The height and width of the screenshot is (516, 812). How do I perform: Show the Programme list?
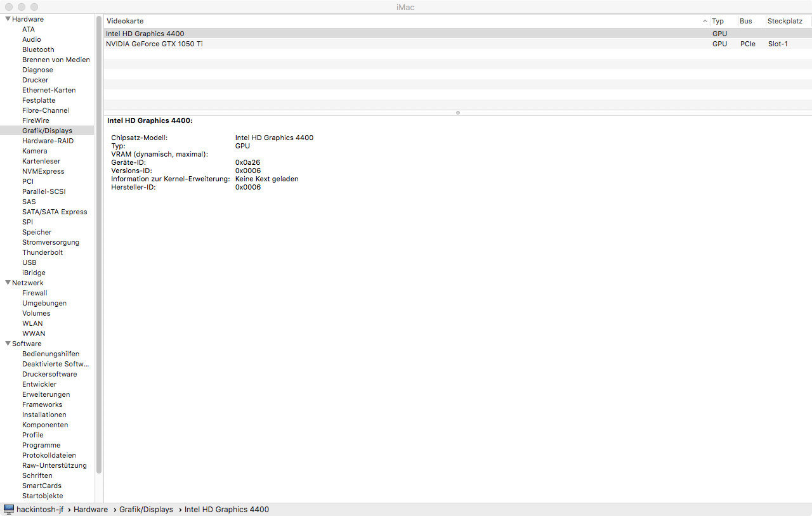click(41, 445)
